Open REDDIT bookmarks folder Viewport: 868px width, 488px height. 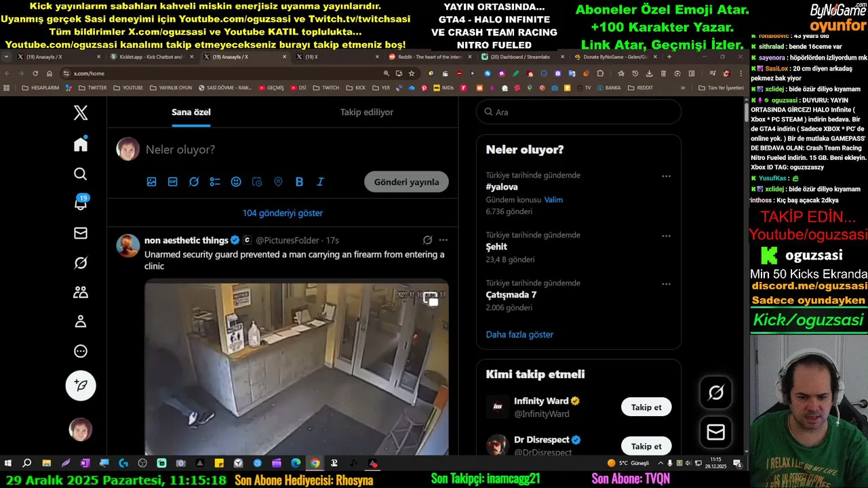coord(640,87)
